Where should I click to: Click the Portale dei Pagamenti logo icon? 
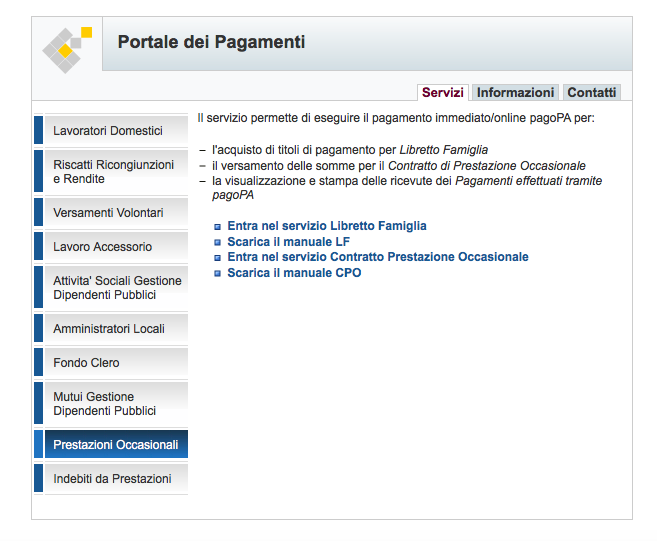pos(67,50)
